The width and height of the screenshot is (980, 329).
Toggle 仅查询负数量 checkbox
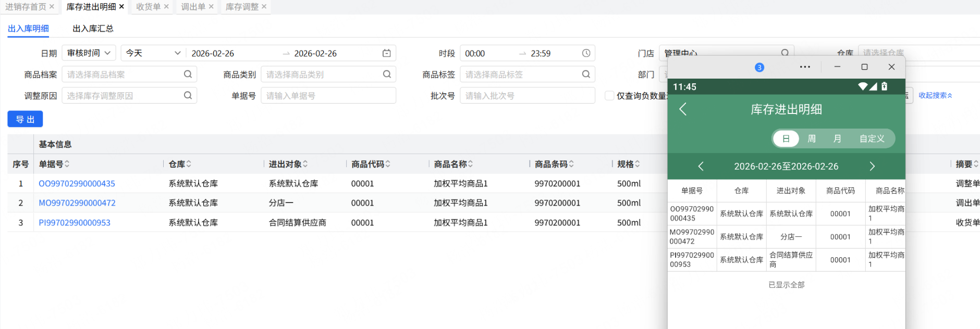point(609,96)
